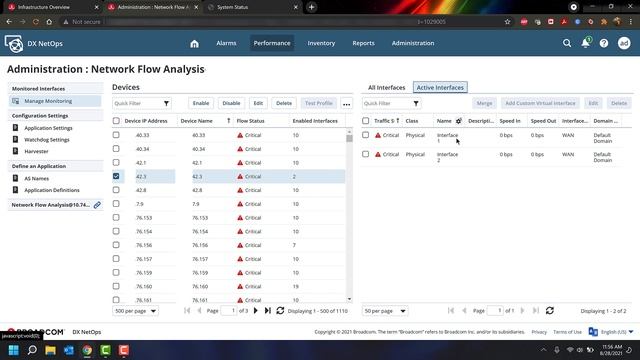
Task: Open Chrome from the taskbar
Action: click(87, 350)
